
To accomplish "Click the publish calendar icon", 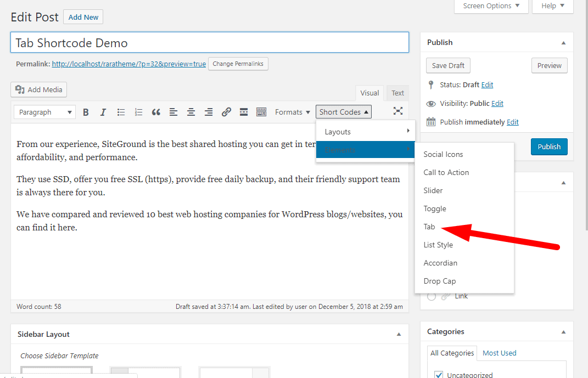I will coord(431,122).
